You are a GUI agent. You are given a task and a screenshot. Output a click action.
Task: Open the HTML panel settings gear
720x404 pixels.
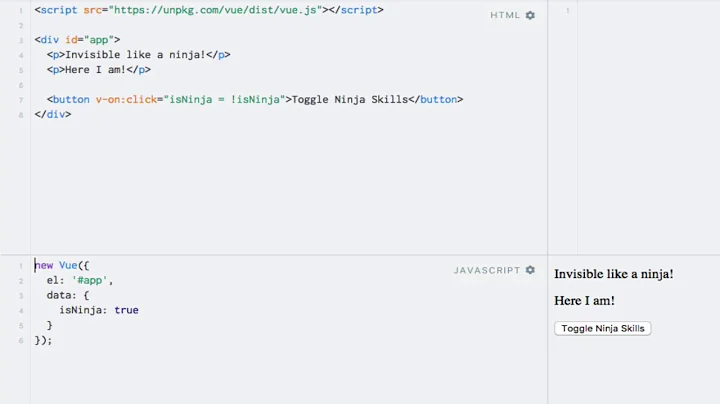coord(530,15)
